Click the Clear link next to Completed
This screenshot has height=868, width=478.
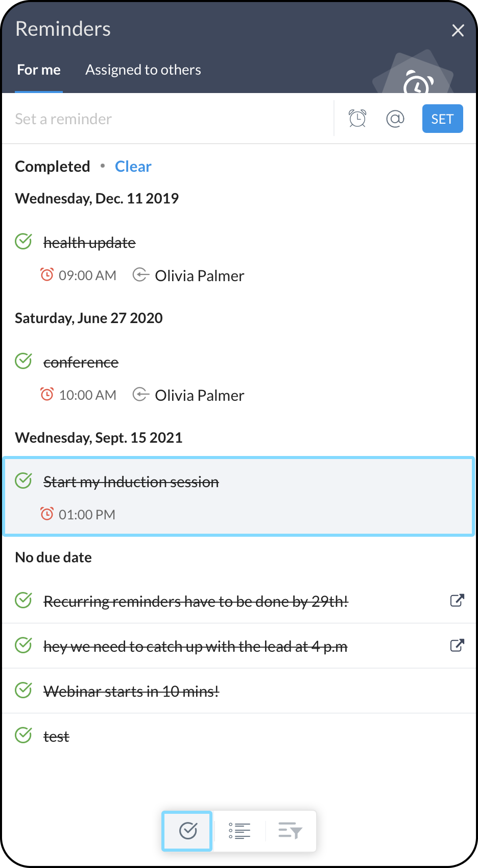coord(133,167)
